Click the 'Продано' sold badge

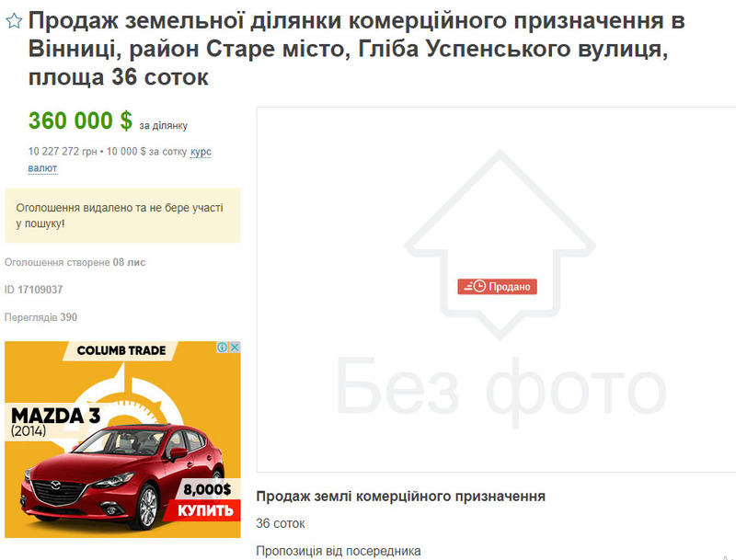click(x=497, y=287)
